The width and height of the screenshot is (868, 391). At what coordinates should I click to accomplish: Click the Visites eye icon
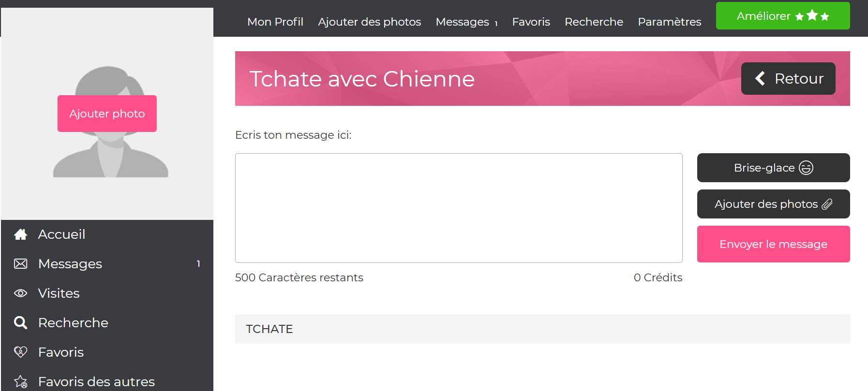(x=20, y=293)
